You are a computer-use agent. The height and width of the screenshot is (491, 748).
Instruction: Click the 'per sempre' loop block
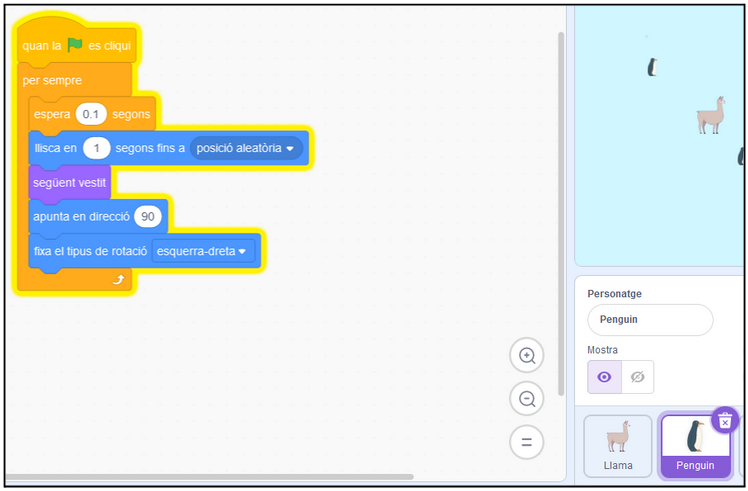point(52,80)
